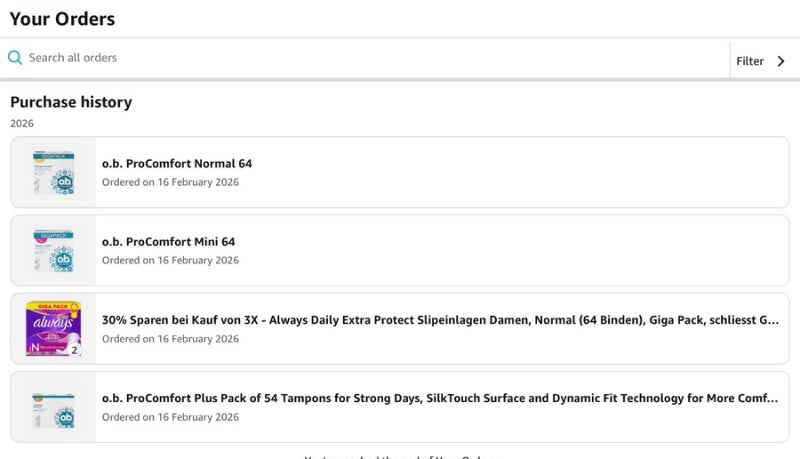The width and height of the screenshot is (800, 459).
Task: Expand Filter using the chevron arrow
Action: pos(781,61)
